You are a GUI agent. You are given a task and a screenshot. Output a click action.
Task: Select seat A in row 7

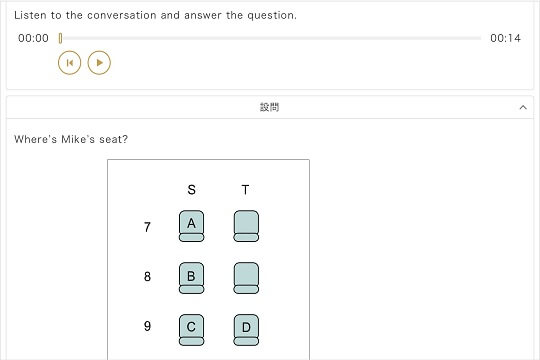[191, 226]
